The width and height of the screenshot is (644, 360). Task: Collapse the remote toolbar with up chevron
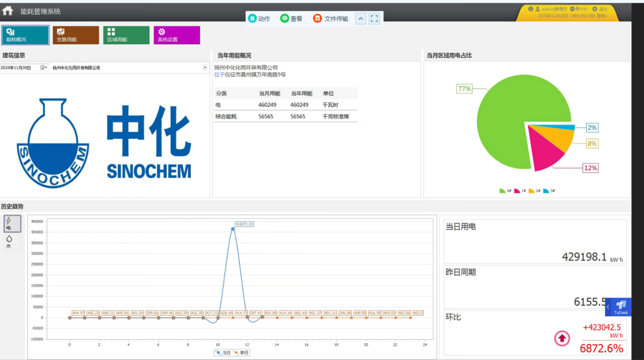[360, 19]
